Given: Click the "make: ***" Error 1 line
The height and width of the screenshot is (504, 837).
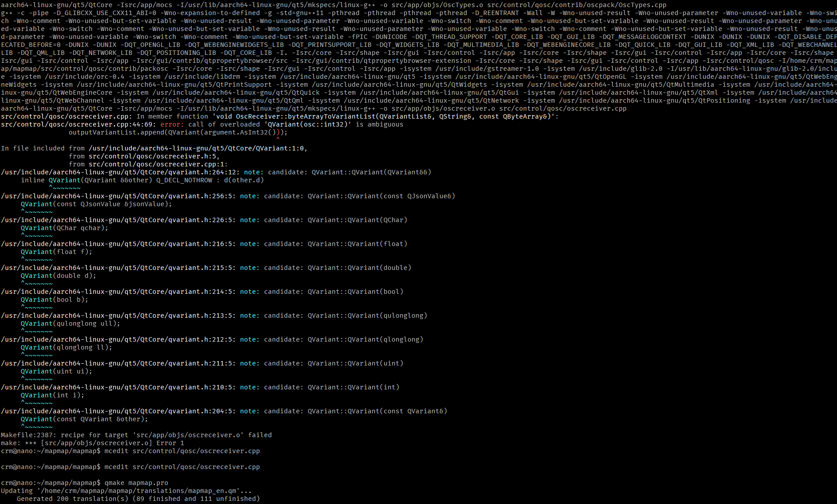Looking at the screenshot, I should coord(93,443).
